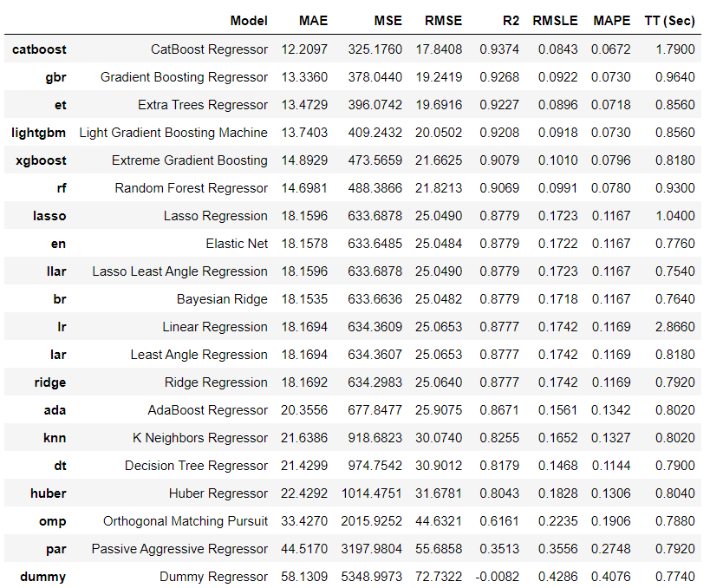The image size is (710, 588).
Task: Select the catboost row index label
Action: [x=39, y=49]
